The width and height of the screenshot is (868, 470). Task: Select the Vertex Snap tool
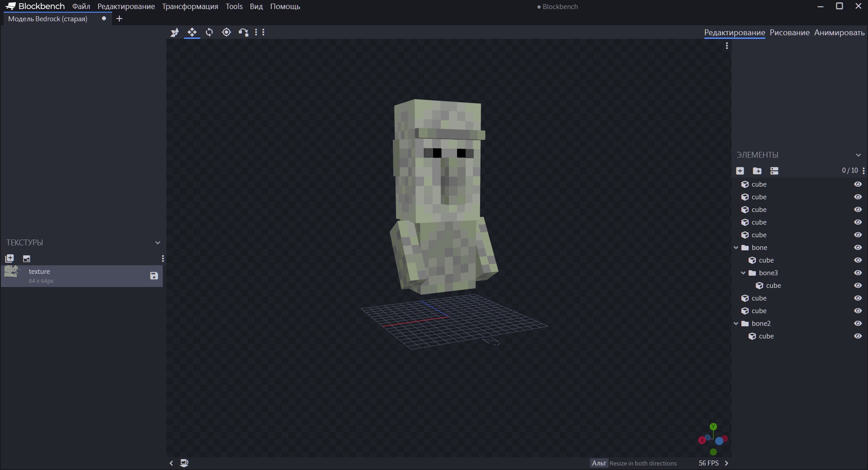pyautogui.click(x=244, y=32)
